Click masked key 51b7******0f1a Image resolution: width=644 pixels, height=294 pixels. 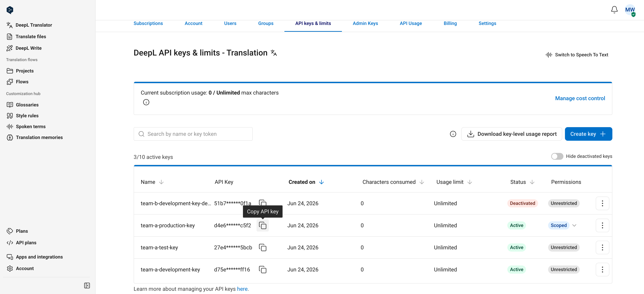(x=233, y=203)
